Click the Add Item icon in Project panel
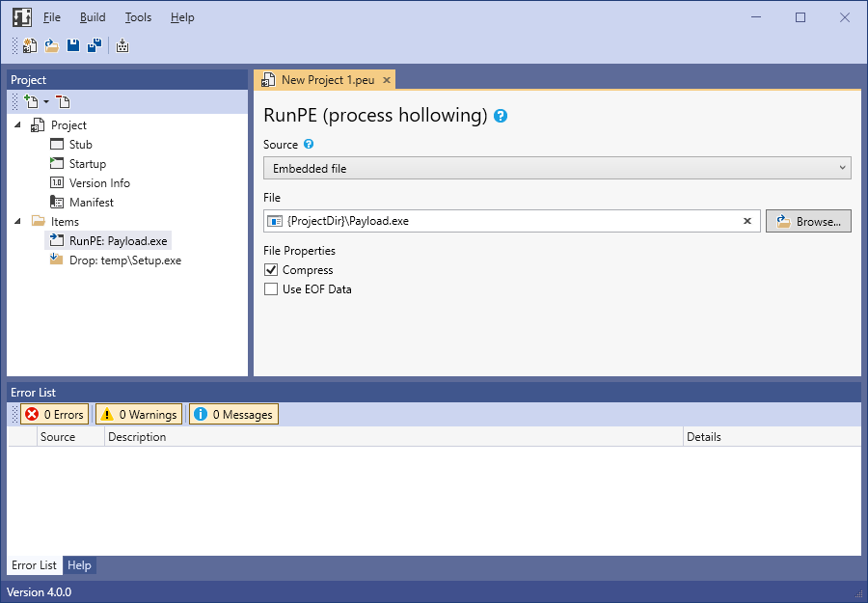868x603 pixels. pos(31,101)
